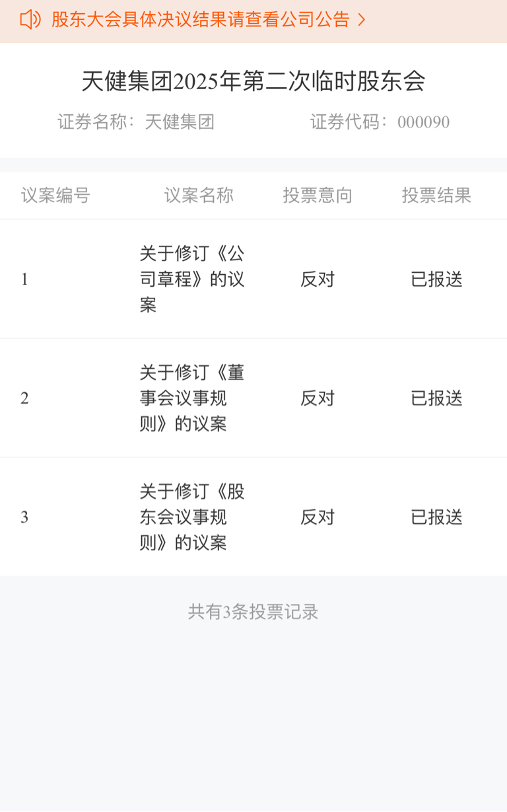Click 反对 vote intent for proposal 1
Image resolution: width=507 pixels, height=812 pixels.
[318, 279]
